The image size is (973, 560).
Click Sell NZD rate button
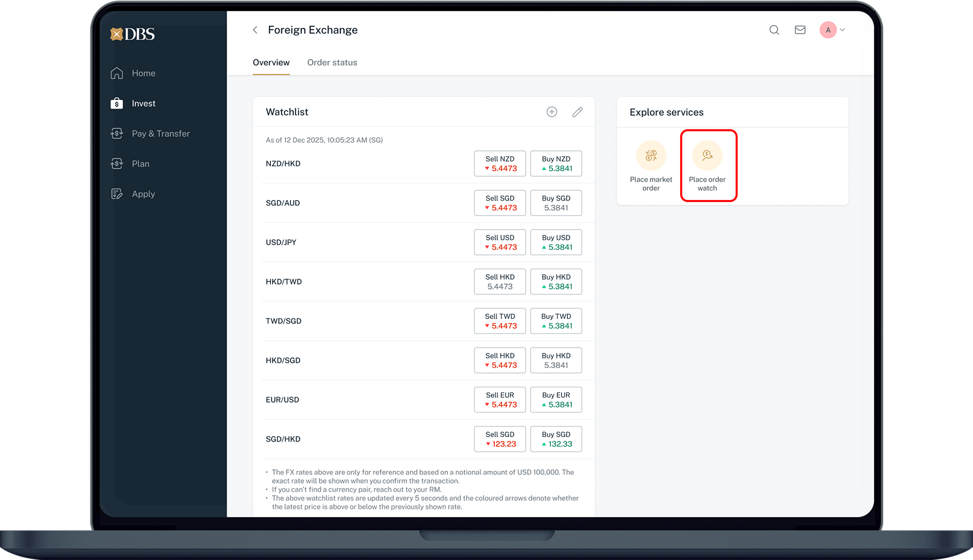pyautogui.click(x=500, y=163)
